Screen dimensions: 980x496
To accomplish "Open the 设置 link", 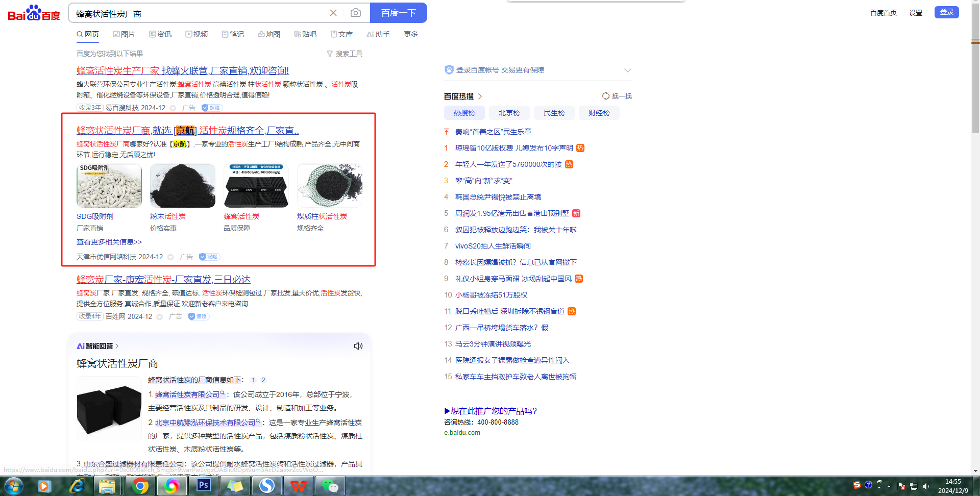I will 916,13.
